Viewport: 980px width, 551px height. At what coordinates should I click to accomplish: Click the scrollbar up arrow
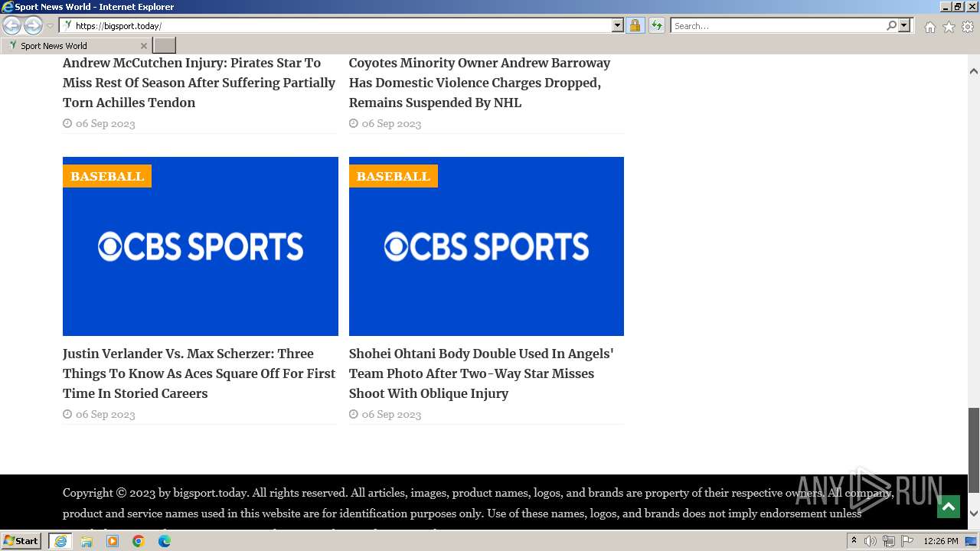(974, 71)
